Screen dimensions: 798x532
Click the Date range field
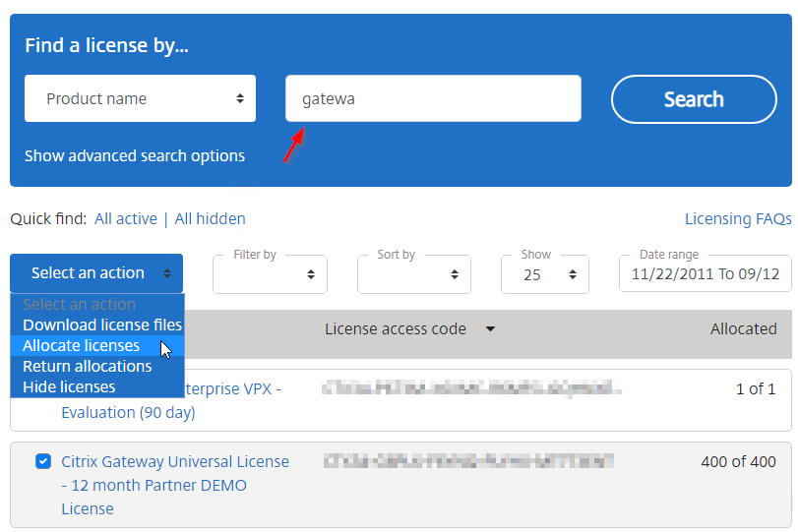click(706, 274)
